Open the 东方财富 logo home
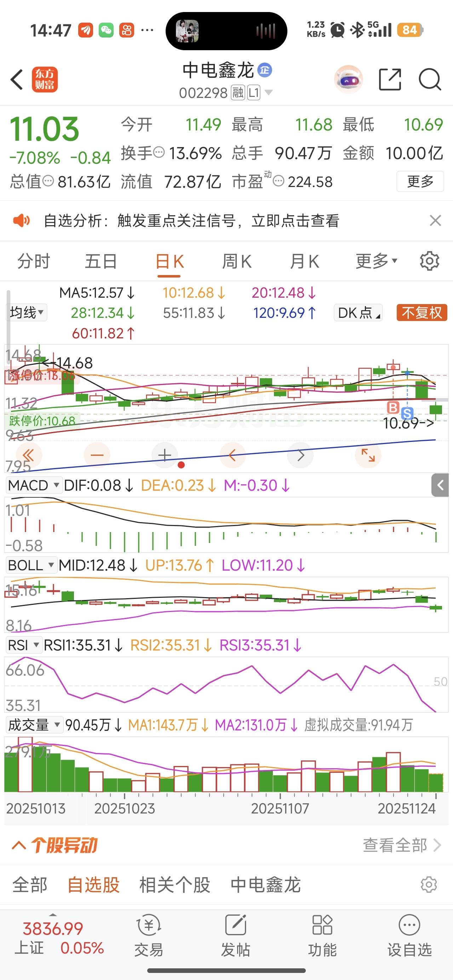The height and width of the screenshot is (980, 453). [x=45, y=80]
